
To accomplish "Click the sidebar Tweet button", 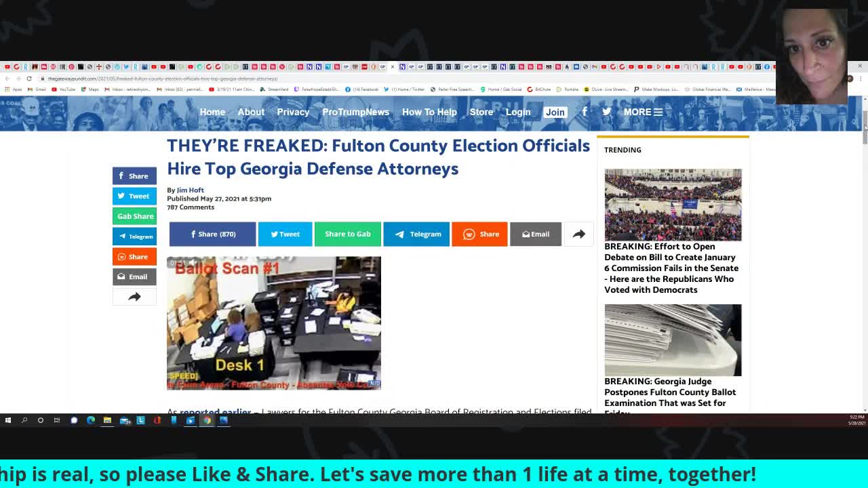I will pos(134,196).
